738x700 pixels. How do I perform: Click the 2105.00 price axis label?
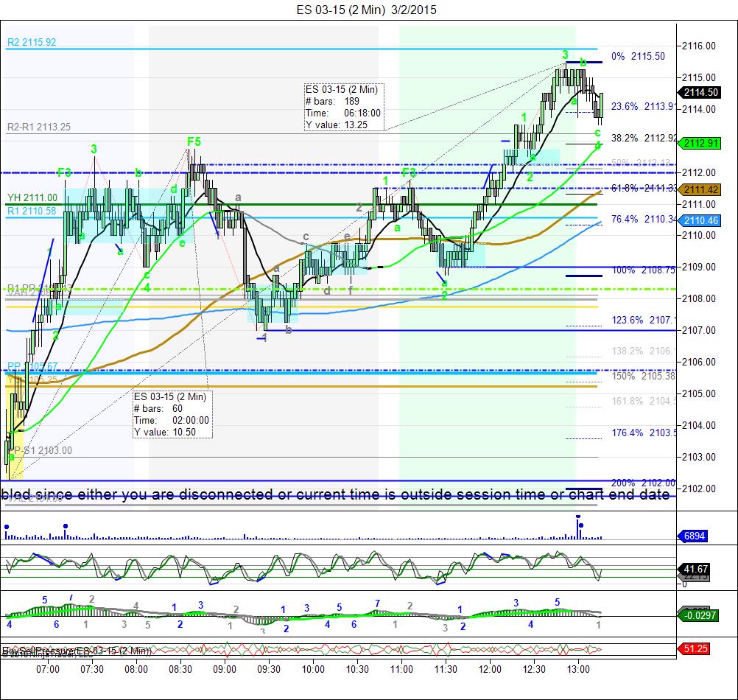[699, 393]
